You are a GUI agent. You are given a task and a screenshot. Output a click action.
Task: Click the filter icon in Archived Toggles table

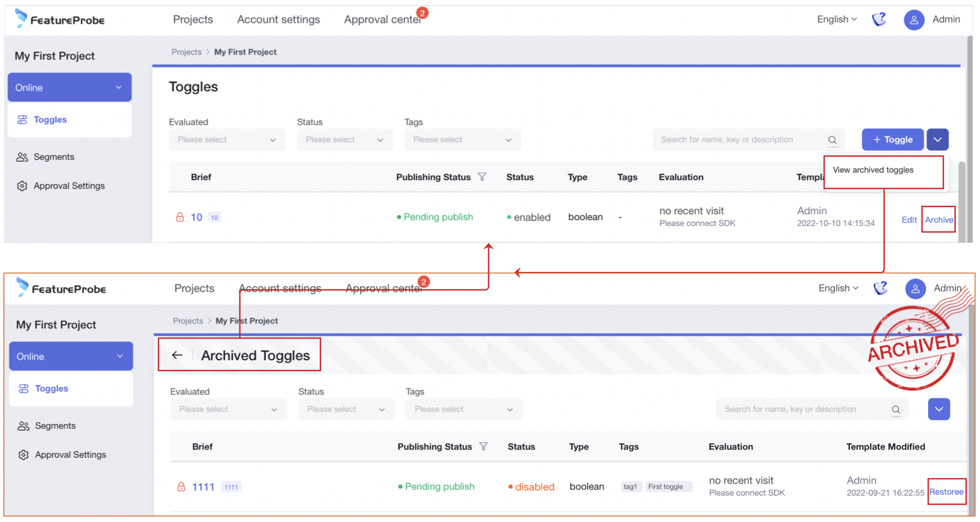483,446
